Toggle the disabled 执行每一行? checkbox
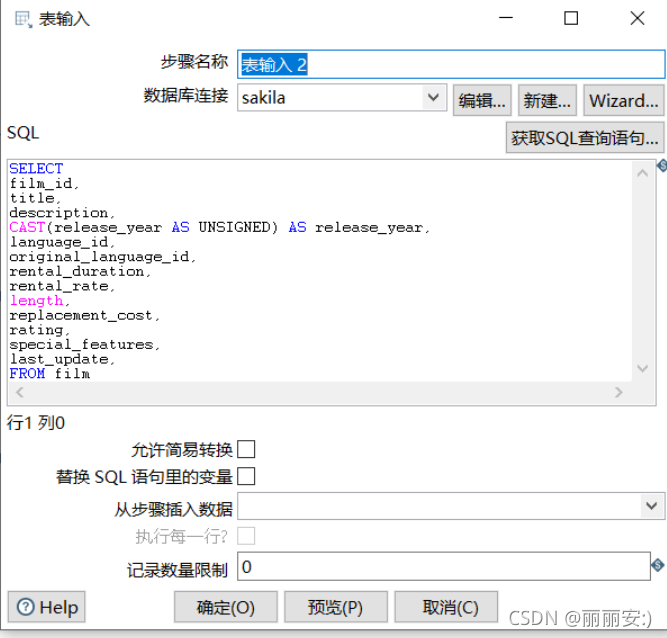The image size is (667, 638). coord(246,536)
